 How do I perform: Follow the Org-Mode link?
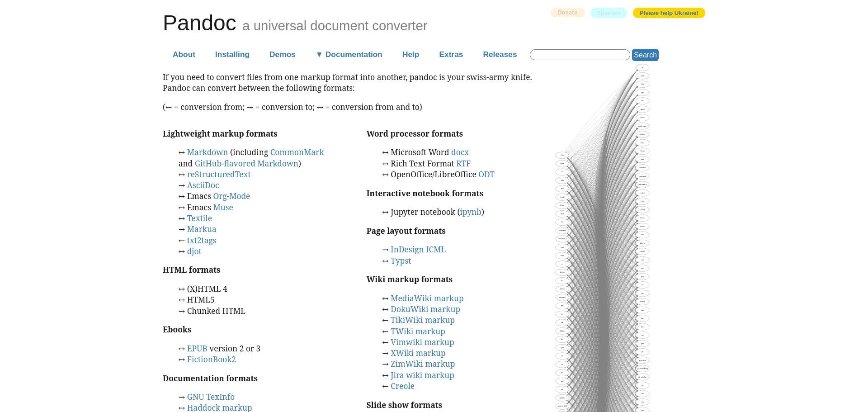231,196
